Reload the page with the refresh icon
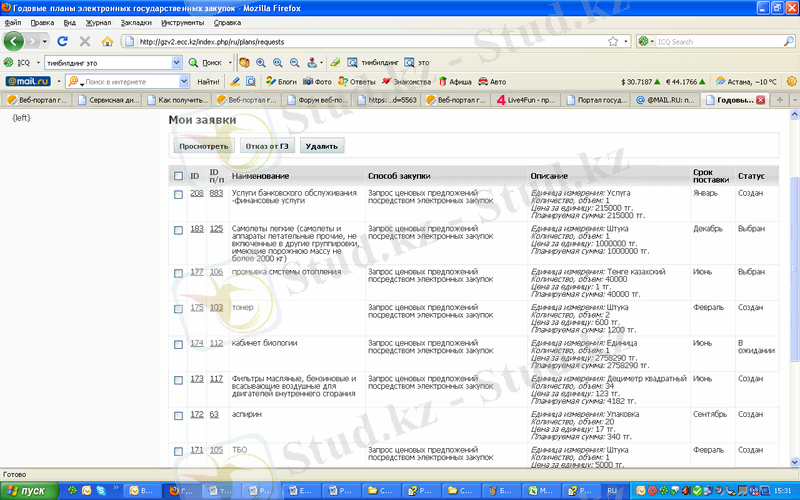Image resolution: width=800 pixels, height=500 pixels. click(62, 42)
